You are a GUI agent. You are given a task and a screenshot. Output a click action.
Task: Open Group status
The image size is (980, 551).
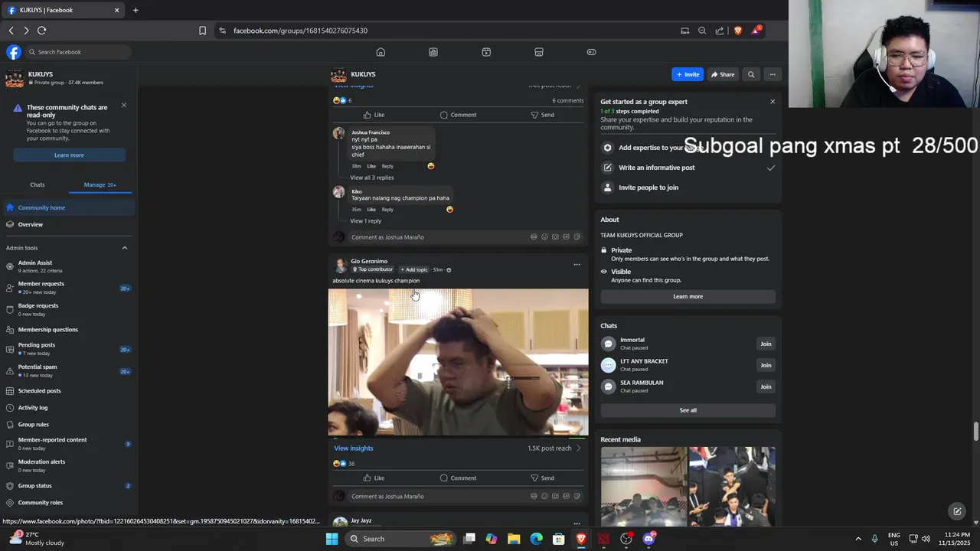tap(68, 486)
